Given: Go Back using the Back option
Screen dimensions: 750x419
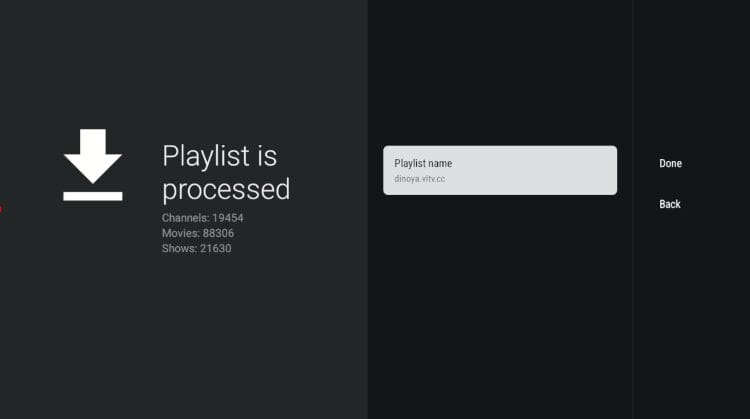Looking at the screenshot, I should 670,204.
